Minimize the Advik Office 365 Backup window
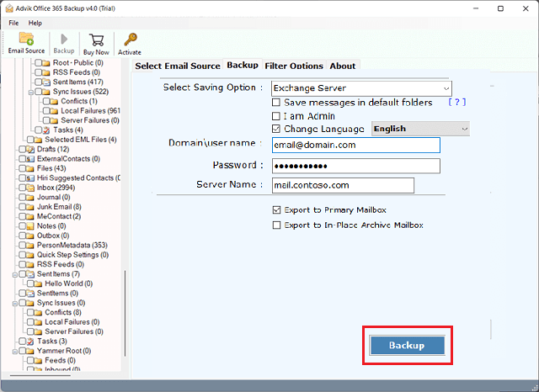 tap(476, 8)
